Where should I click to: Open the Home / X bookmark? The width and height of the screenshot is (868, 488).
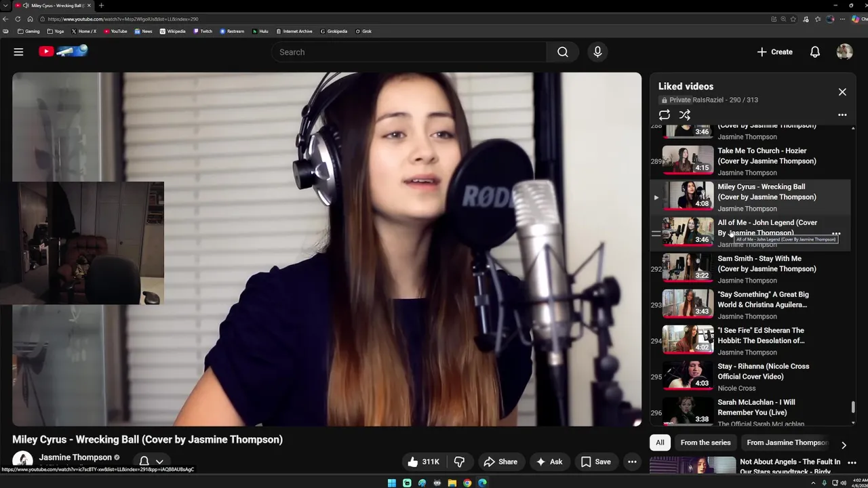(x=84, y=31)
